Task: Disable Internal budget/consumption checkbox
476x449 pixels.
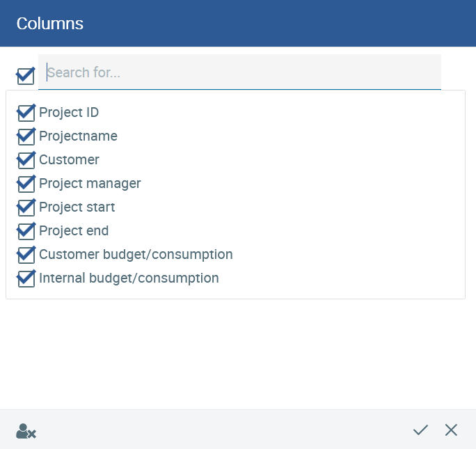Action: coord(26,278)
